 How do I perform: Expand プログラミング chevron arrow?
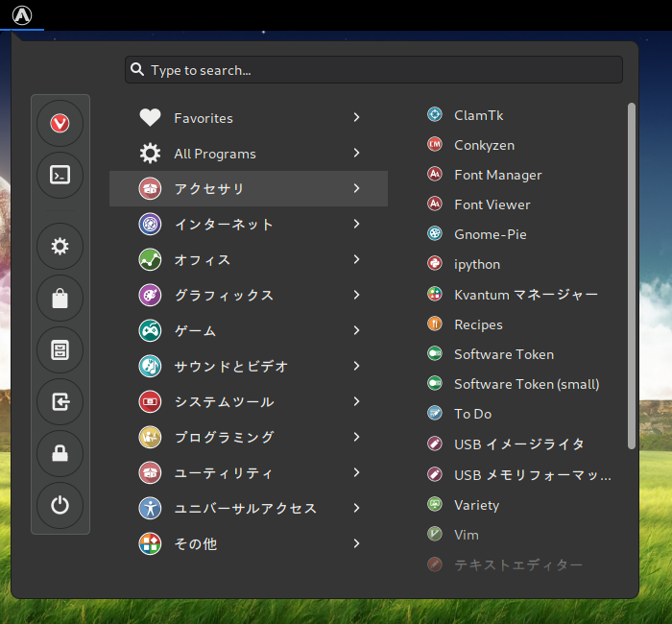pos(356,437)
